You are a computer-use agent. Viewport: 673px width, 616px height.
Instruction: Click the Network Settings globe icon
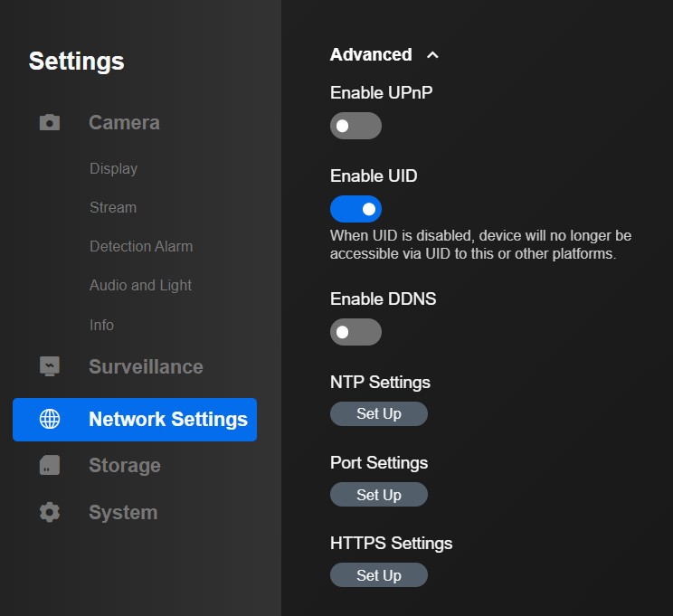pyautogui.click(x=50, y=419)
